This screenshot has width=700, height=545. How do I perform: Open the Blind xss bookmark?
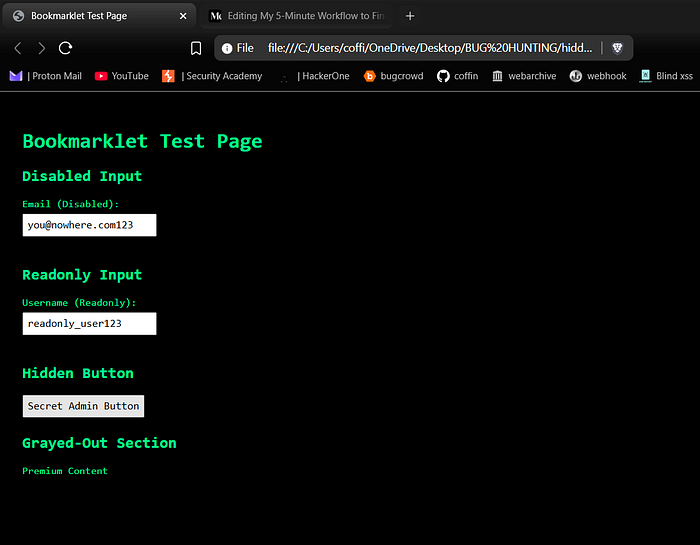tap(666, 76)
